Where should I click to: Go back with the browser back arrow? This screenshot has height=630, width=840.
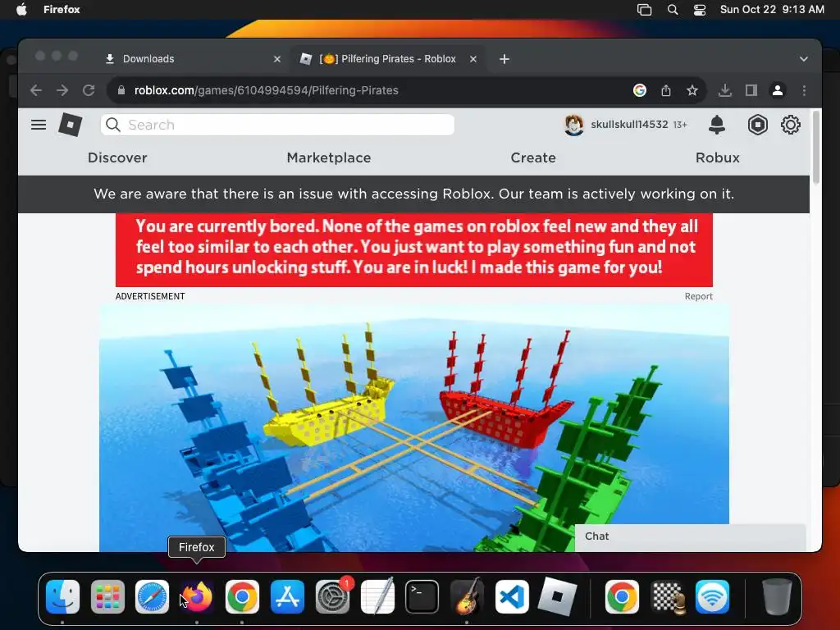[36, 90]
